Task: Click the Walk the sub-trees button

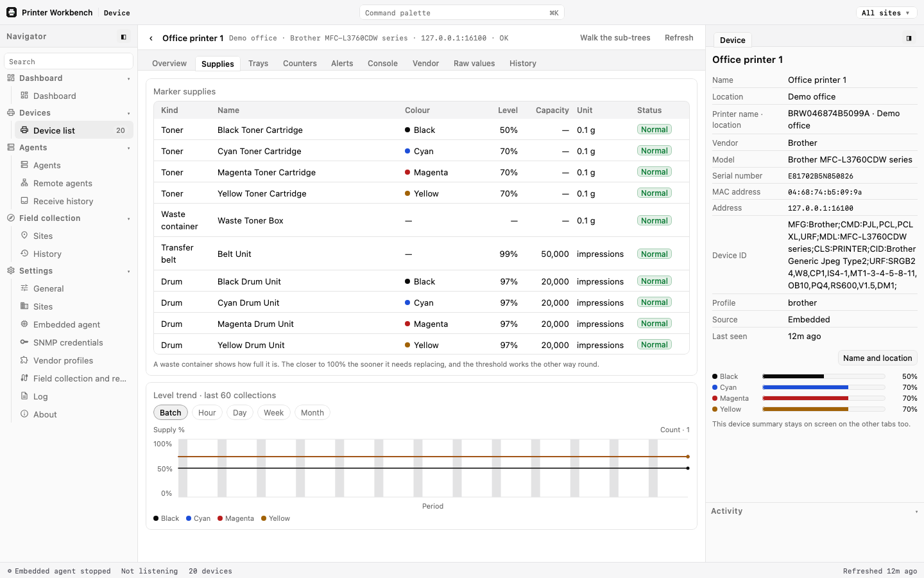Action: [x=615, y=38]
